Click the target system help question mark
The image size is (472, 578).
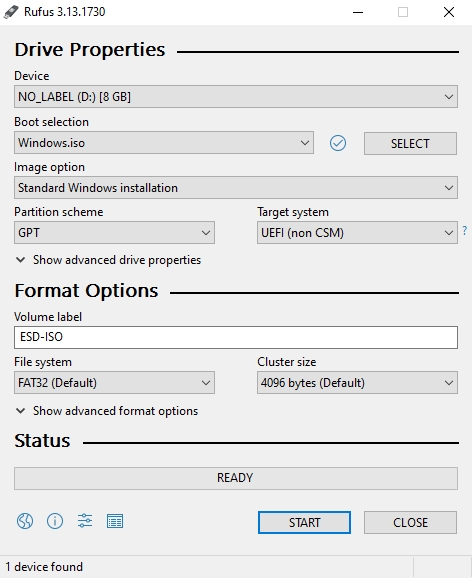pos(465,231)
